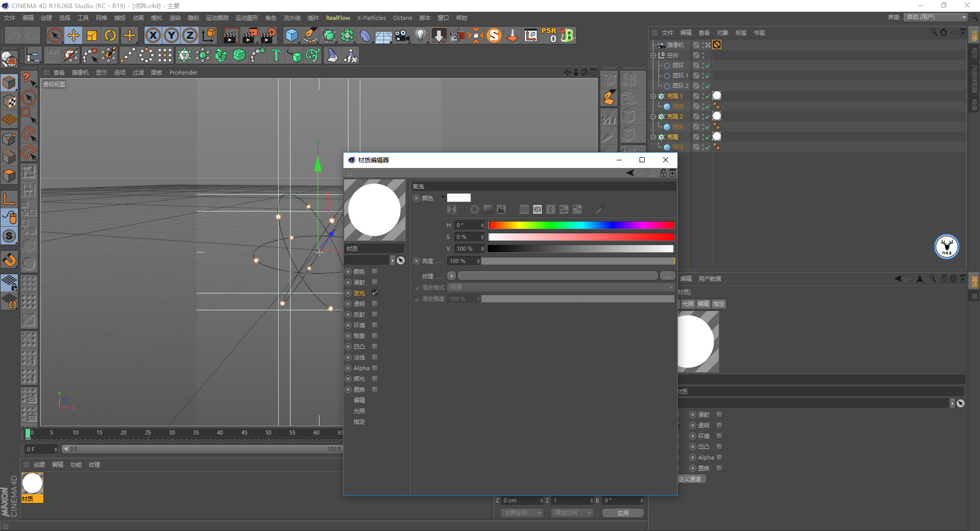
Task: Uncheck the 发光 channel checkbox
Action: tap(375, 293)
